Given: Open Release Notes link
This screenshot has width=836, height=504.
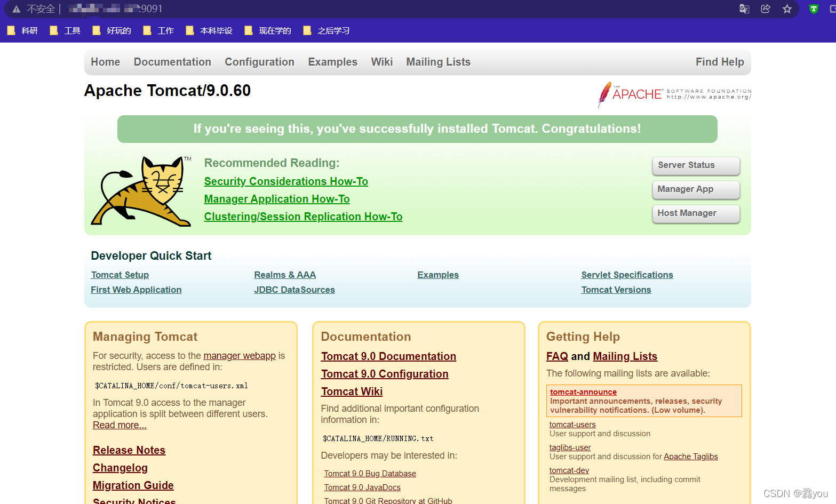Looking at the screenshot, I should click(129, 450).
